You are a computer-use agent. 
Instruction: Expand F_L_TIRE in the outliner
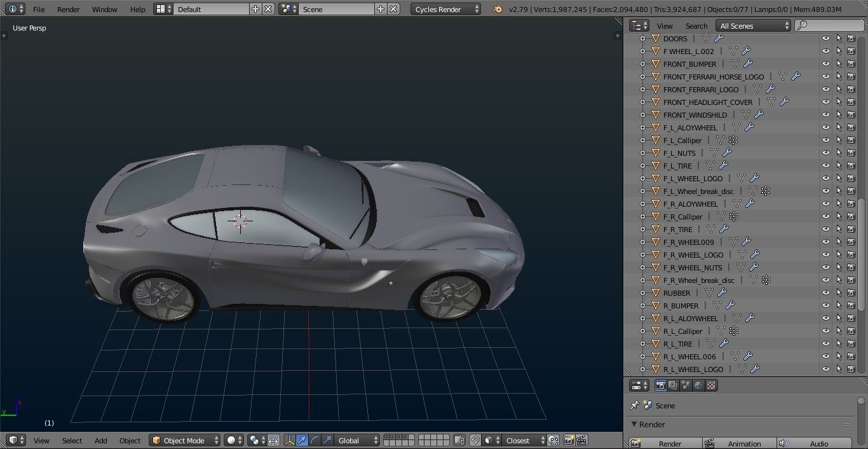[x=642, y=165]
